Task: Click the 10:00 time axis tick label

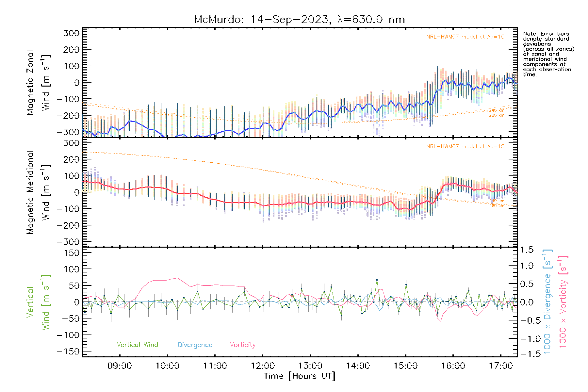Action: point(167,366)
